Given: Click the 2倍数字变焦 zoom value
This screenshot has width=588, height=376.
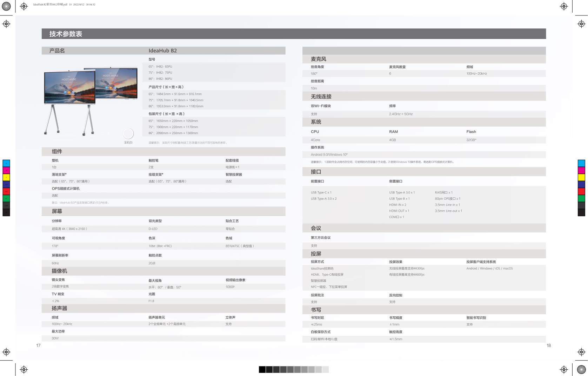Looking at the screenshot, I should [60, 286].
